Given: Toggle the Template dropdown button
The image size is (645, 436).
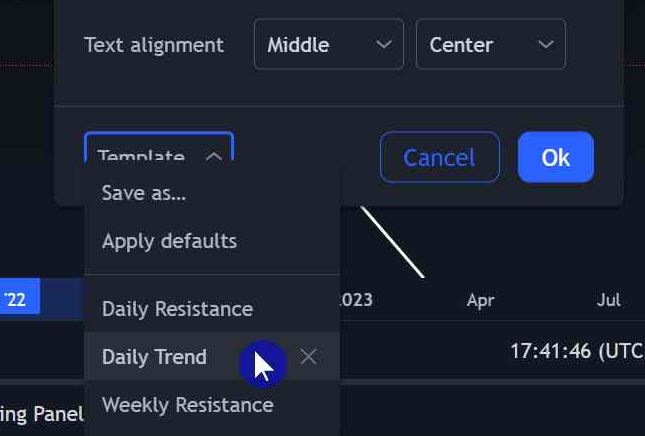Looking at the screenshot, I should [159, 146].
